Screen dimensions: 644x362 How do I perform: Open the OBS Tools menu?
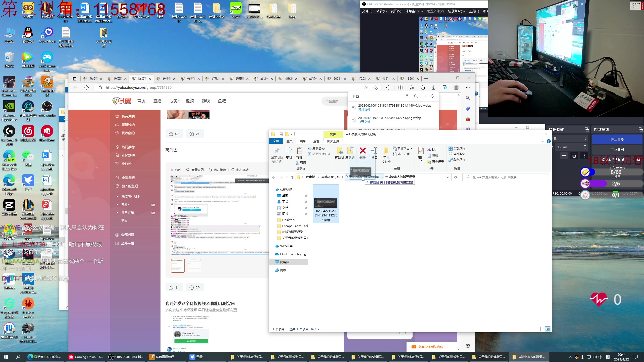click(473, 11)
